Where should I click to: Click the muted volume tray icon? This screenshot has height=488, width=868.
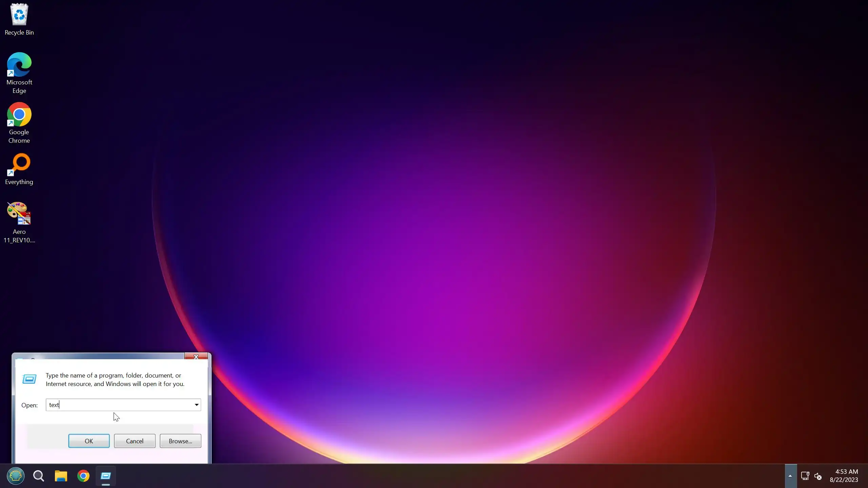tap(818, 476)
